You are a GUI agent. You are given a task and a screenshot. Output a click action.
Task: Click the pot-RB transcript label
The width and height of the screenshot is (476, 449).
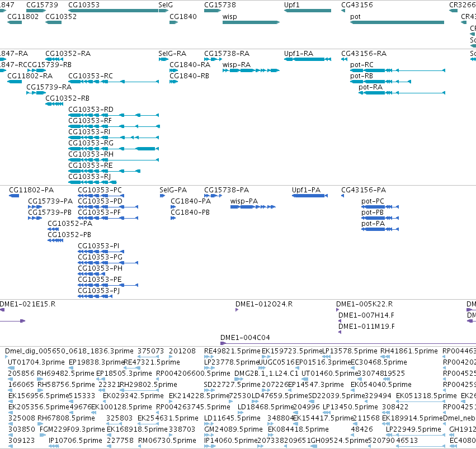[361, 76]
